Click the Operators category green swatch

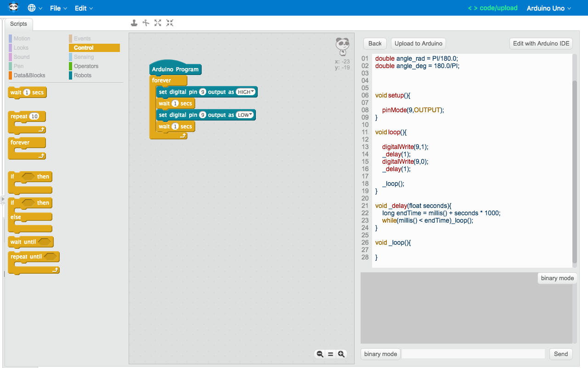(71, 66)
